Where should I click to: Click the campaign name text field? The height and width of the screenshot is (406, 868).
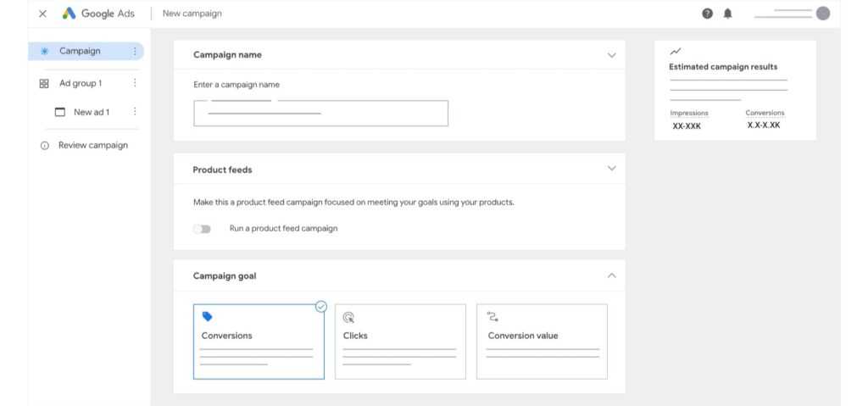click(320, 114)
